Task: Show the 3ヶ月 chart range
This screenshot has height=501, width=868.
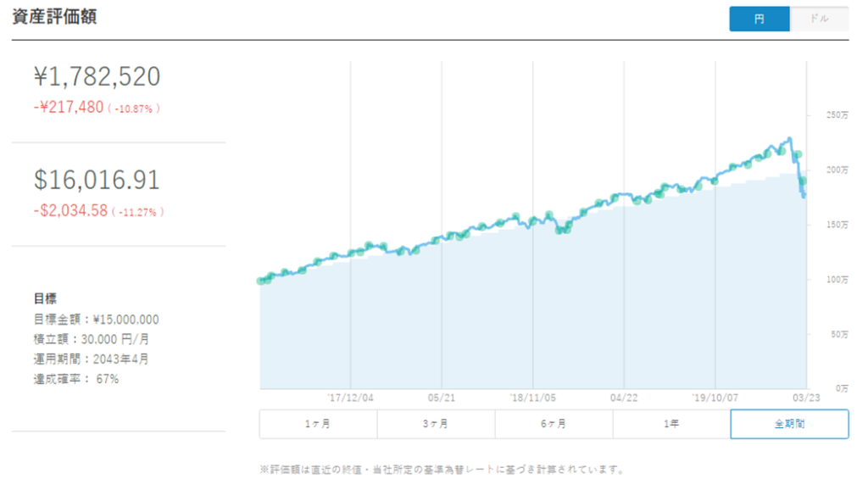Action: (x=436, y=424)
